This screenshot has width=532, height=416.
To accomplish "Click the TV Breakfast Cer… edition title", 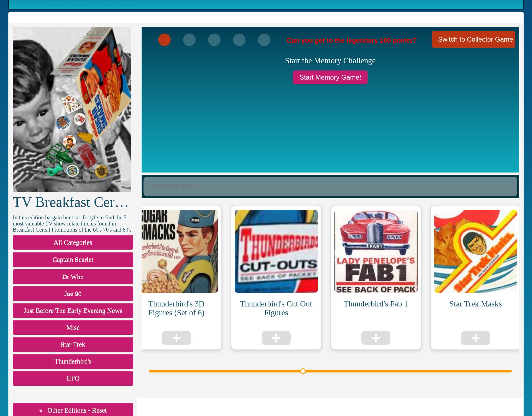I will click(71, 202).
